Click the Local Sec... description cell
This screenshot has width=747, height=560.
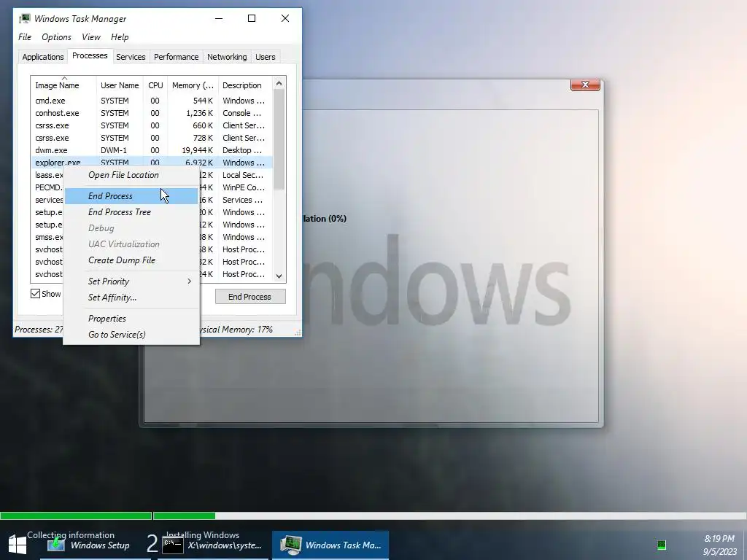click(243, 175)
